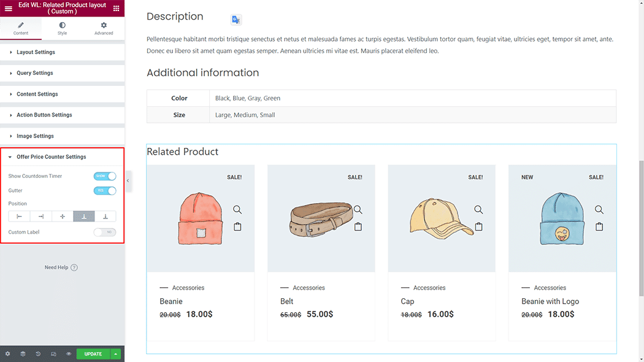
Task: Switch to the Advanced tab
Action: (x=104, y=28)
